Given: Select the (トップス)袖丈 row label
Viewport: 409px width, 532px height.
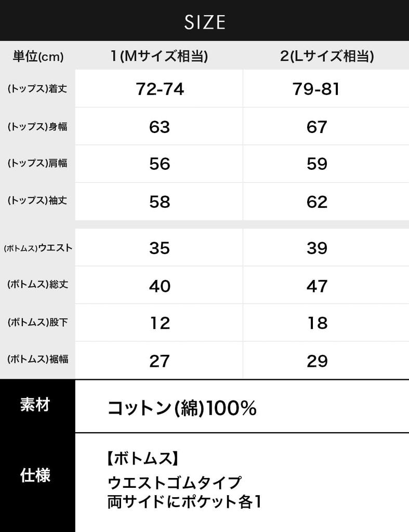Looking at the screenshot, I should [x=37, y=201].
